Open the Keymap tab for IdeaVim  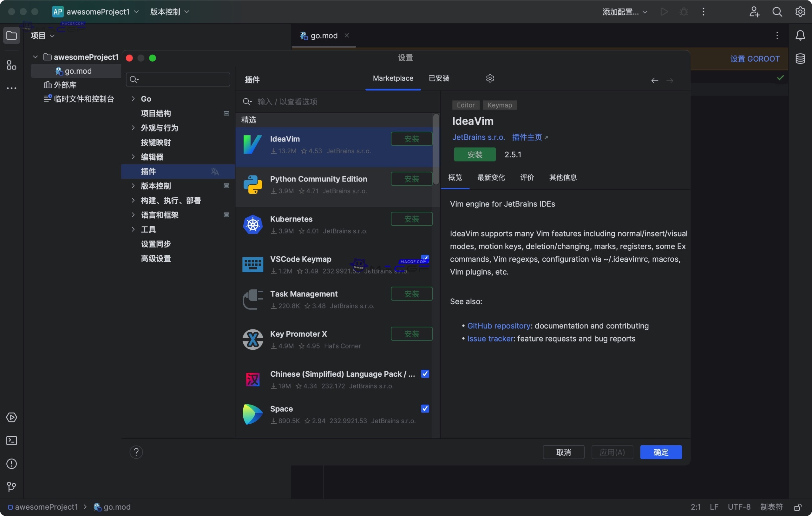point(500,105)
